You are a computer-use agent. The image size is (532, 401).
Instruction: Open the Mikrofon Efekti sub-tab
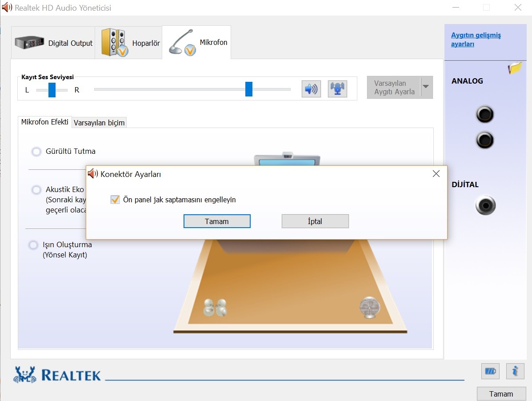point(45,122)
